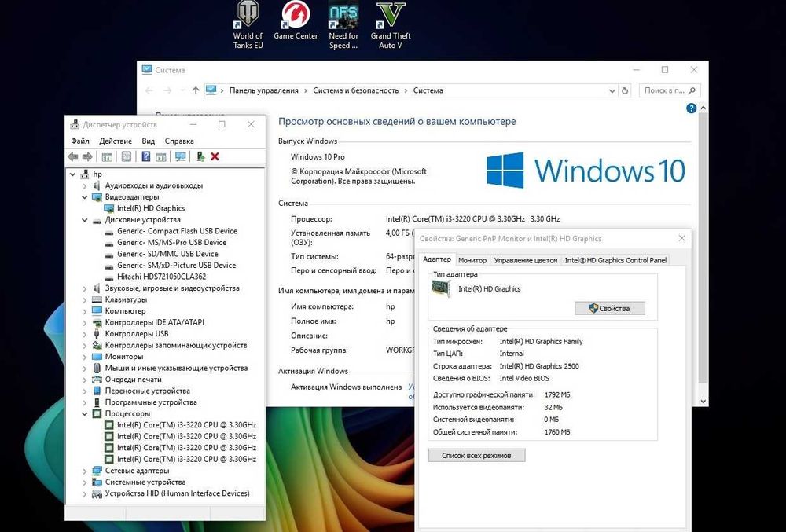Click the Windows 10 logo

pyautogui.click(x=586, y=171)
